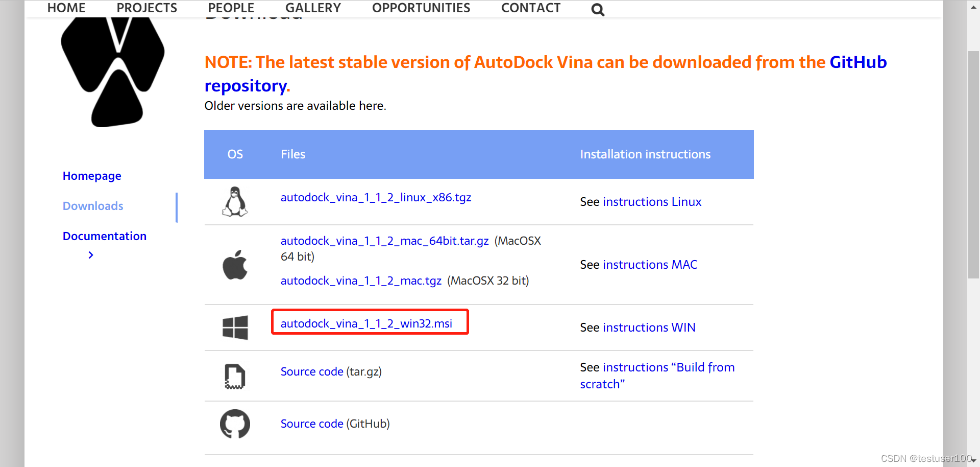Select Downloads in the sidebar
980x467 pixels.
[93, 206]
